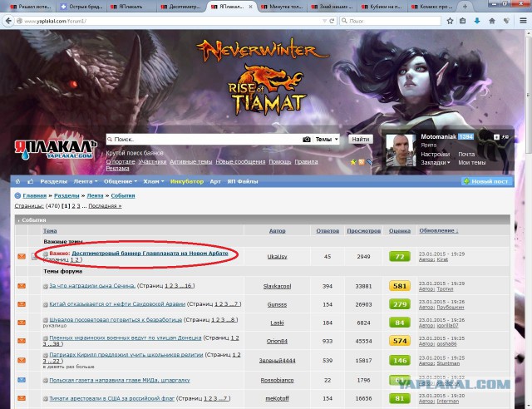Click the home icon in blue nav bar

click(17, 181)
